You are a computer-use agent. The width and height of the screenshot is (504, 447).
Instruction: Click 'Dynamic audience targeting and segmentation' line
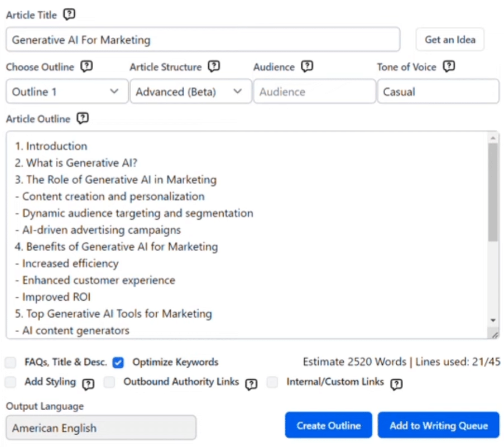[x=134, y=213]
